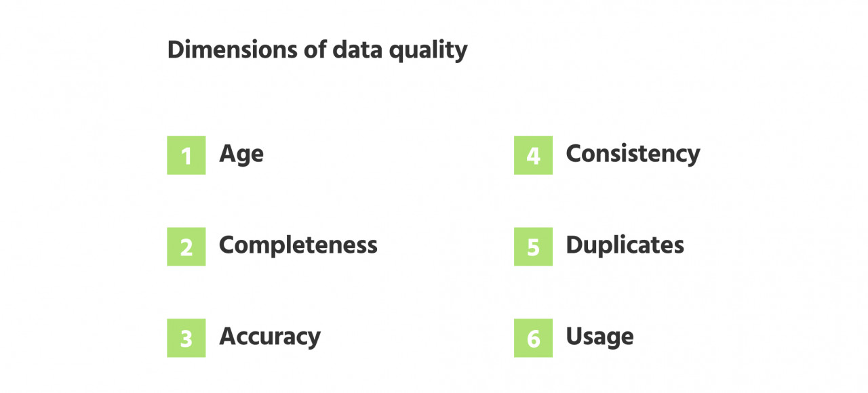Viewport: 868px width, 393px height.
Task: Click the Duplicates label
Action: (x=625, y=245)
